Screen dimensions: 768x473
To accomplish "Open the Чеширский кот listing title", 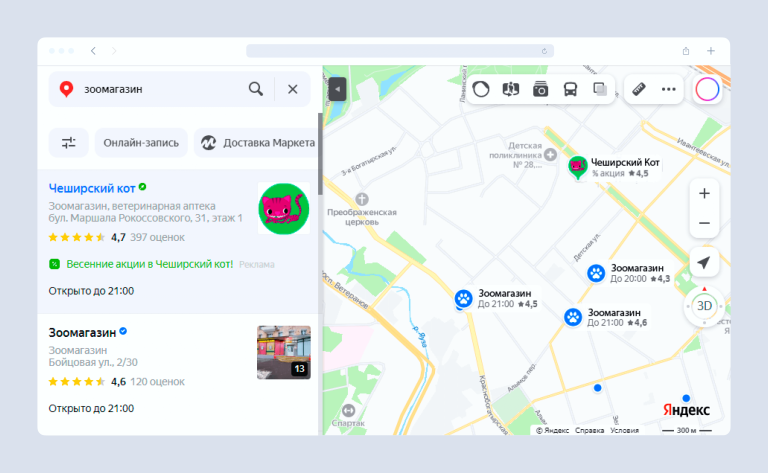I will click(x=92, y=187).
